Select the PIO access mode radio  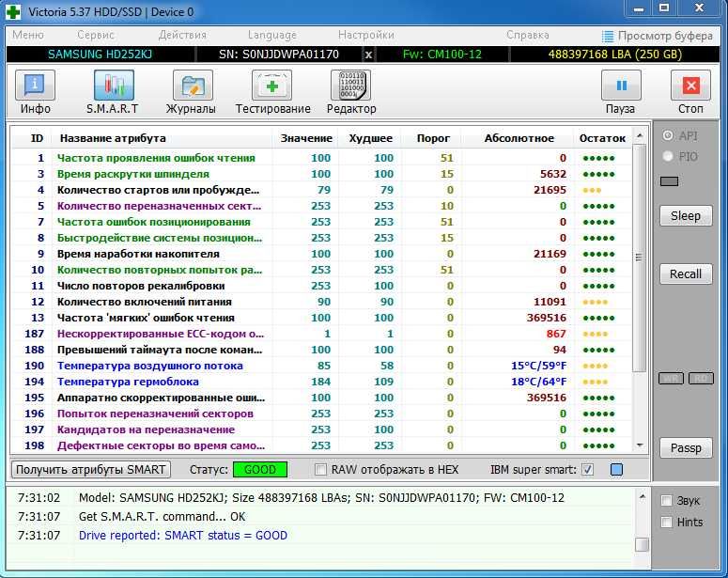point(668,156)
